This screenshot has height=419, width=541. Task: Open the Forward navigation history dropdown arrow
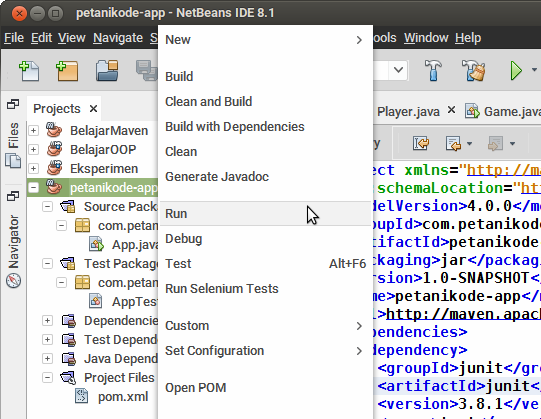pyautogui.click(x=512, y=144)
